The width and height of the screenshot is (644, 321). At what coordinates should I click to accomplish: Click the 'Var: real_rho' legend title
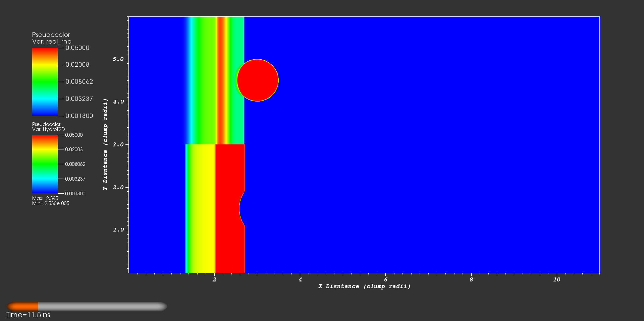pyautogui.click(x=52, y=42)
